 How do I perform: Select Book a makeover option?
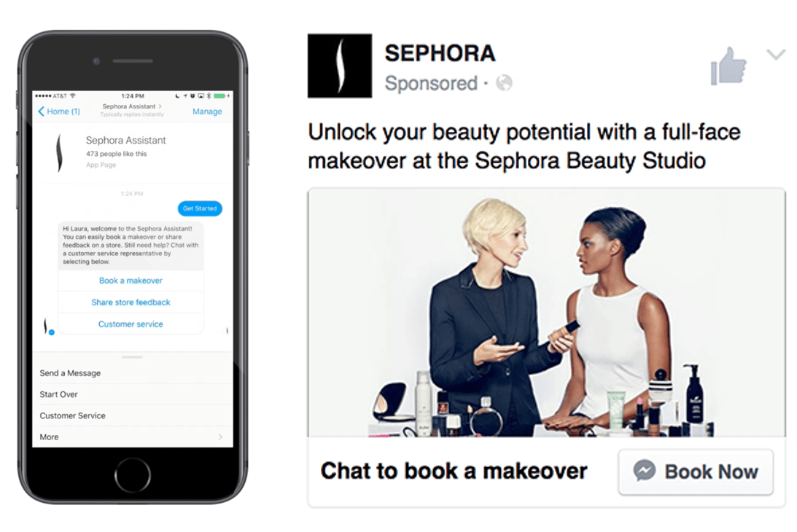(x=131, y=281)
